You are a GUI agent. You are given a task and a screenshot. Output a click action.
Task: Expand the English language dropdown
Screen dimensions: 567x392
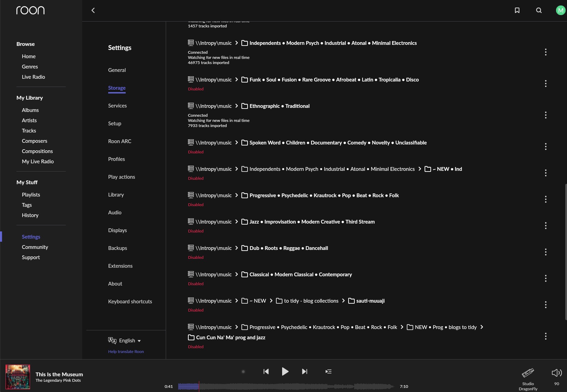pos(130,341)
